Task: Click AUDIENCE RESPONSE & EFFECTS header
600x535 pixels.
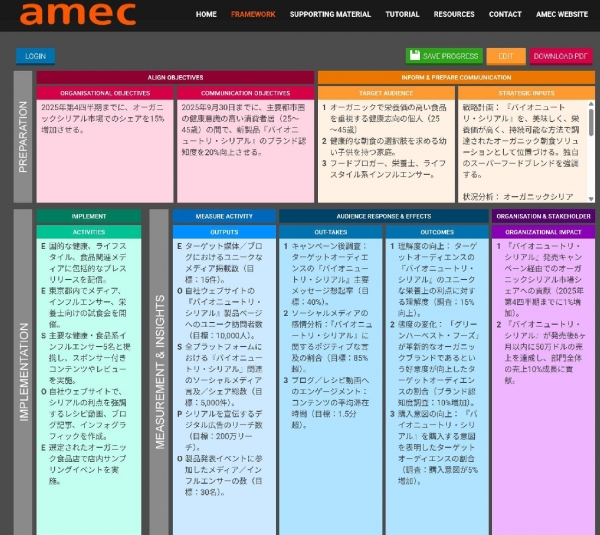Action: (x=384, y=216)
